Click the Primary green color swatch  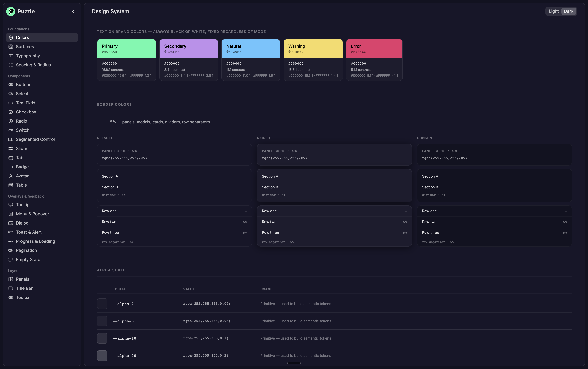click(126, 49)
